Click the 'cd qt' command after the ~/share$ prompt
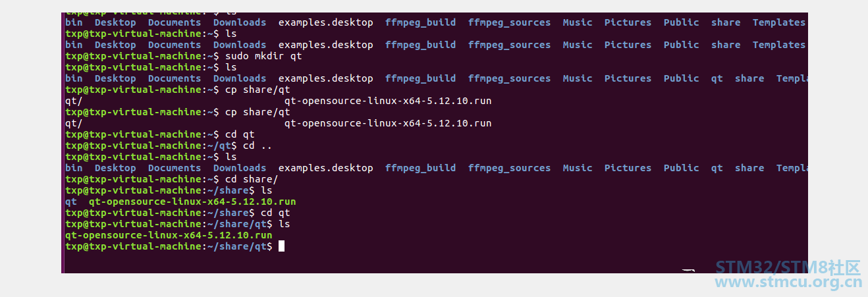This screenshot has width=868, height=297. click(x=275, y=213)
